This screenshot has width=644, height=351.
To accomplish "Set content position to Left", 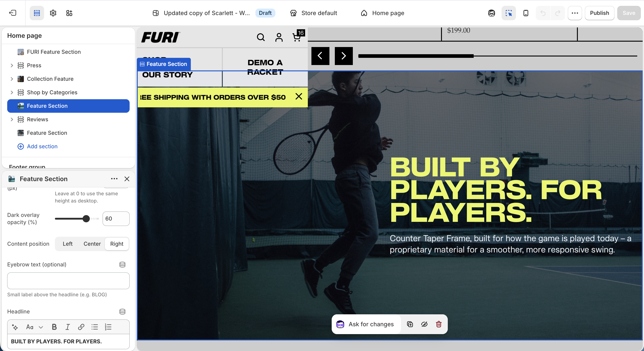I will (68, 244).
